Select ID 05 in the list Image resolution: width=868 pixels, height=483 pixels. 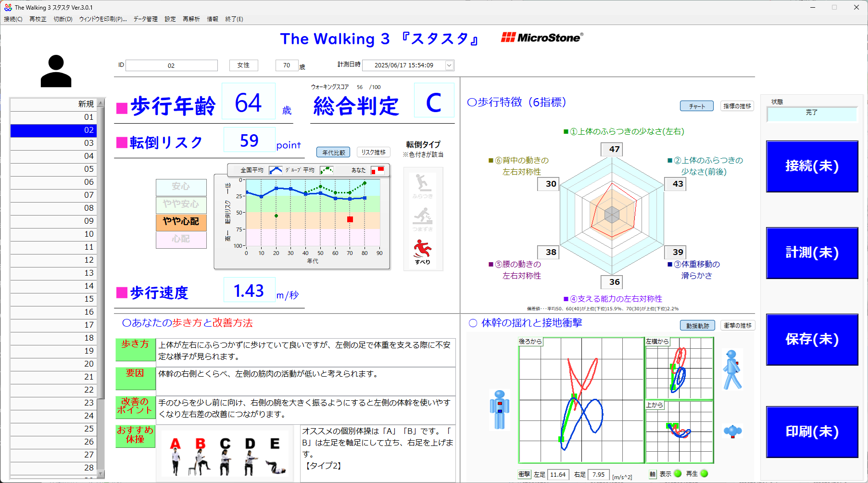(53, 169)
